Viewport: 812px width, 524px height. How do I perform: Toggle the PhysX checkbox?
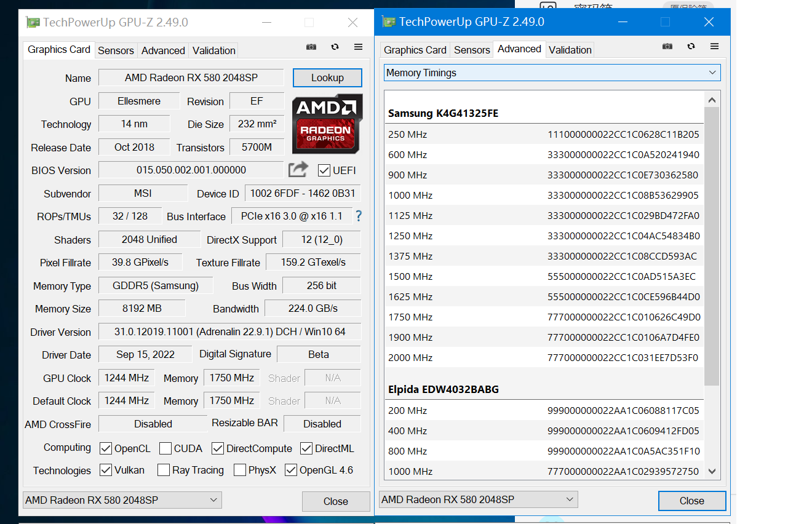click(240, 470)
